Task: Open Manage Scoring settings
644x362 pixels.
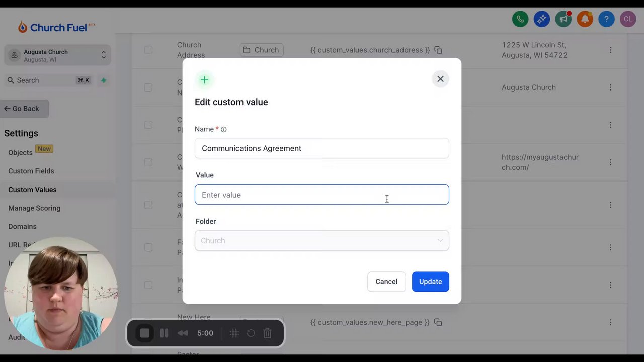Action: [x=34, y=208]
